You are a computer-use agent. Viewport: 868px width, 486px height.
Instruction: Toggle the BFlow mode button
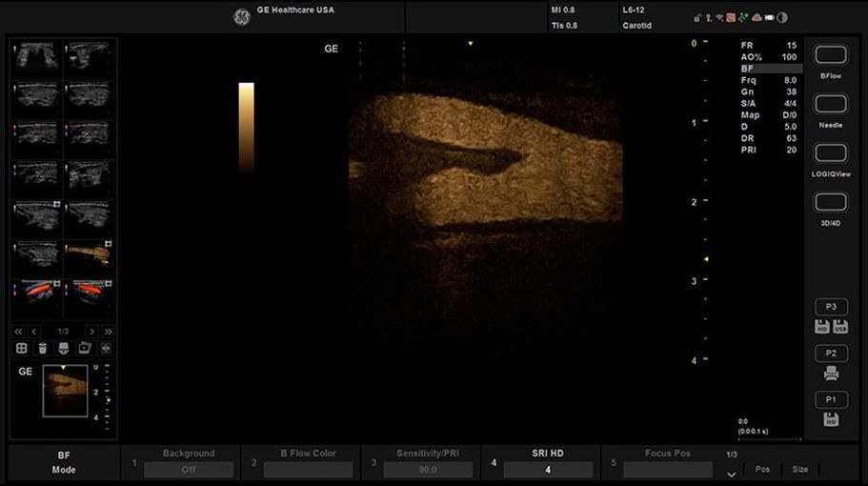[831, 55]
